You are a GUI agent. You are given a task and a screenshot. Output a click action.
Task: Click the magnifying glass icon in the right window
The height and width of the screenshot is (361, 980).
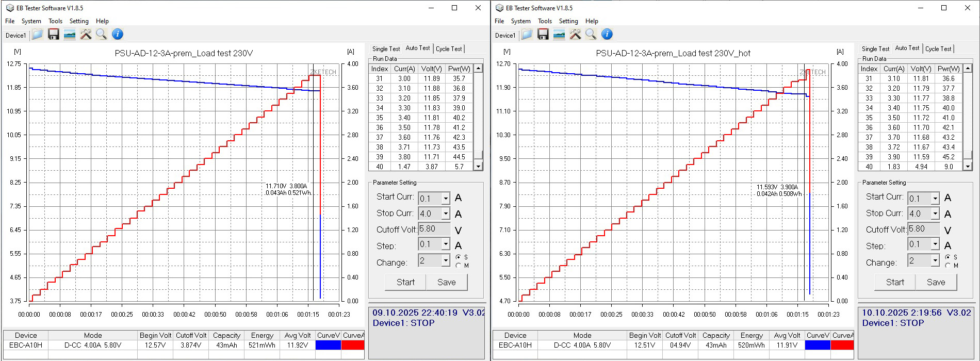click(x=591, y=35)
